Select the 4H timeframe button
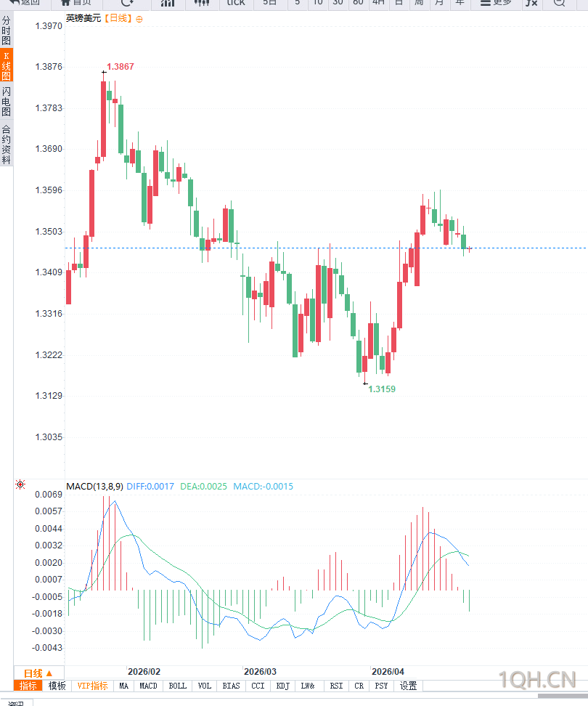The width and height of the screenshot is (588, 706). pyautogui.click(x=378, y=3)
